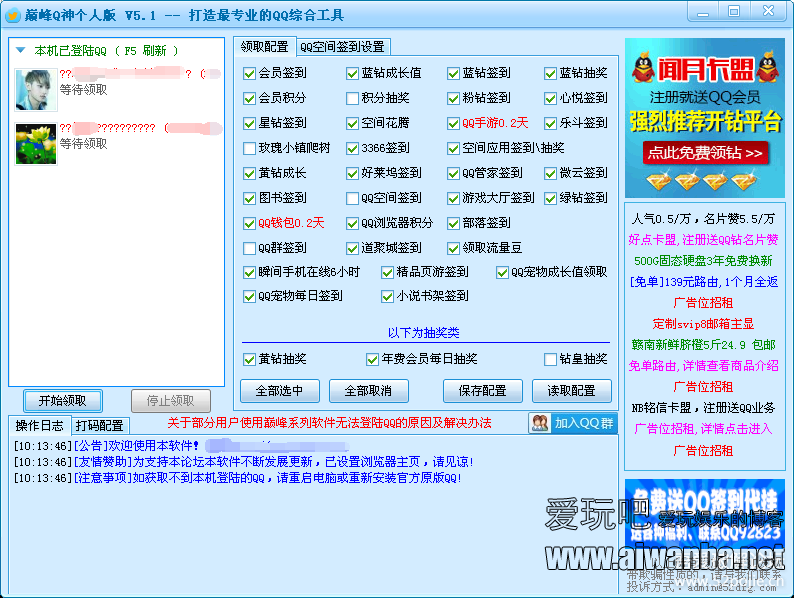Collapse the 本机已登陆QQ list triangle
Viewport: 794px width, 598px height.
click(21, 50)
